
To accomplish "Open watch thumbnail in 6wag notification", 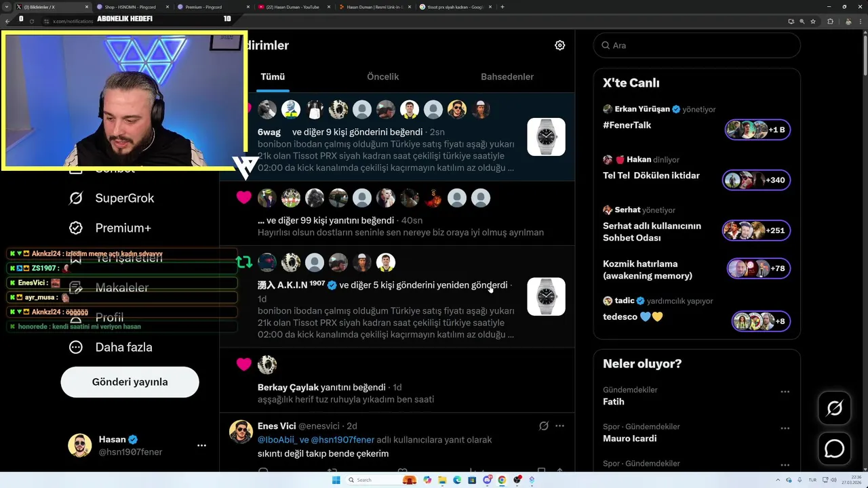I will 546,137.
